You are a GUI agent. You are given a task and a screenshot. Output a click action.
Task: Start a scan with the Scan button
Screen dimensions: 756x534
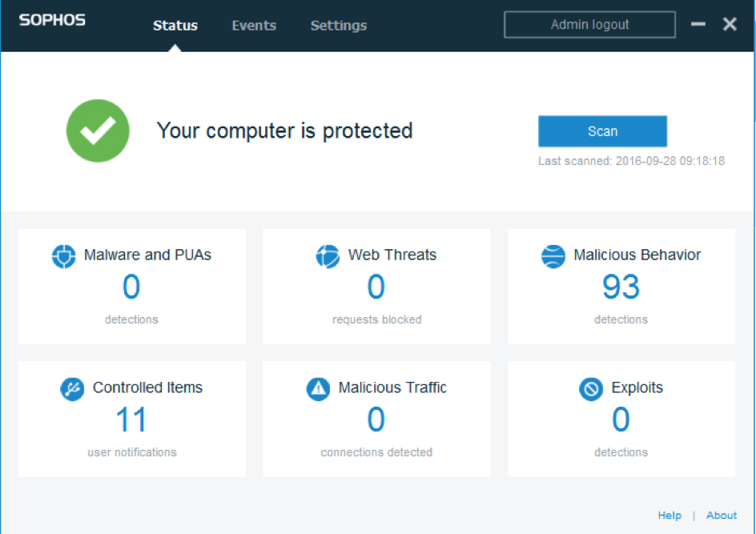[x=602, y=131]
